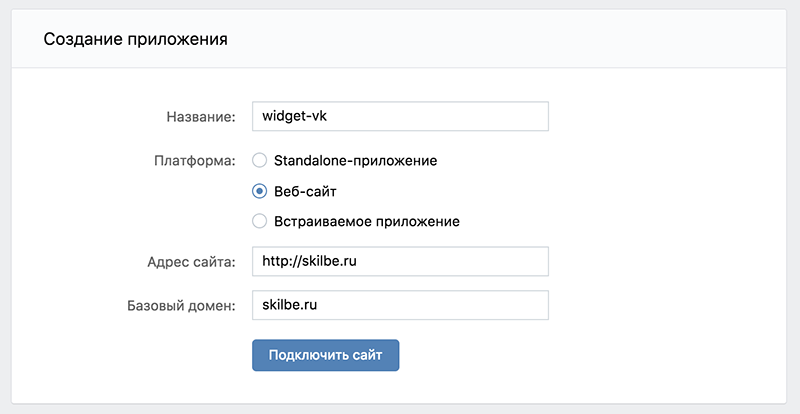Click the Название text input field
Image resolution: width=800 pixels, height=414 pixels.
(x=400, y=116)
